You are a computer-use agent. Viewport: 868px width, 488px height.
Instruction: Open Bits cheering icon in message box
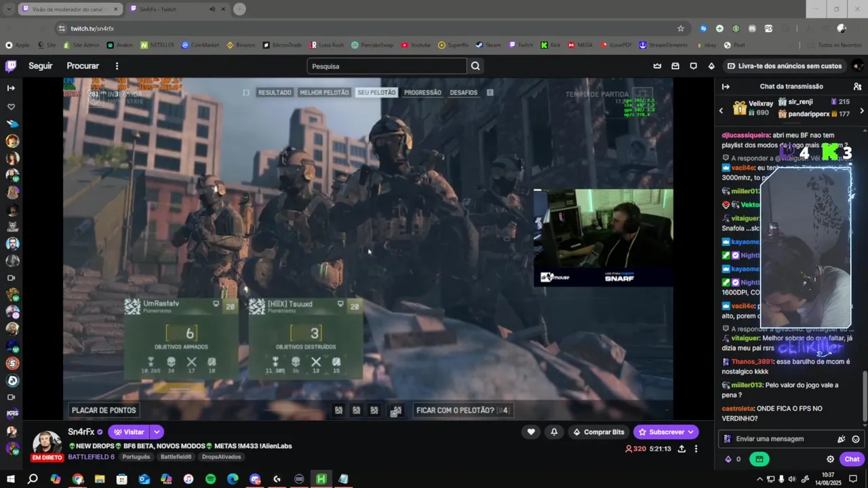(842, 439)
